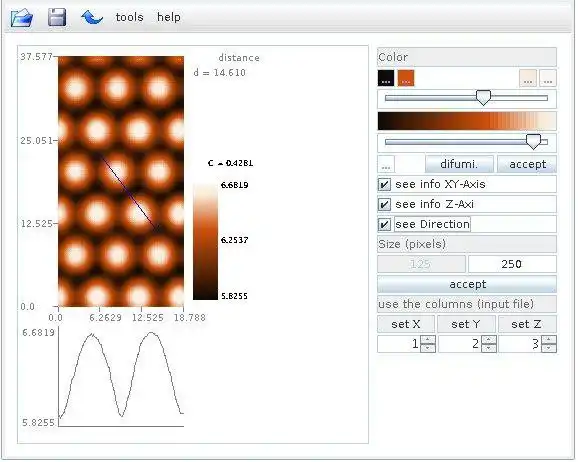This screenshot has width=578, height=462.
Task: Click 'use the columns (input file)' header
Action: click(x=467, y=304)
